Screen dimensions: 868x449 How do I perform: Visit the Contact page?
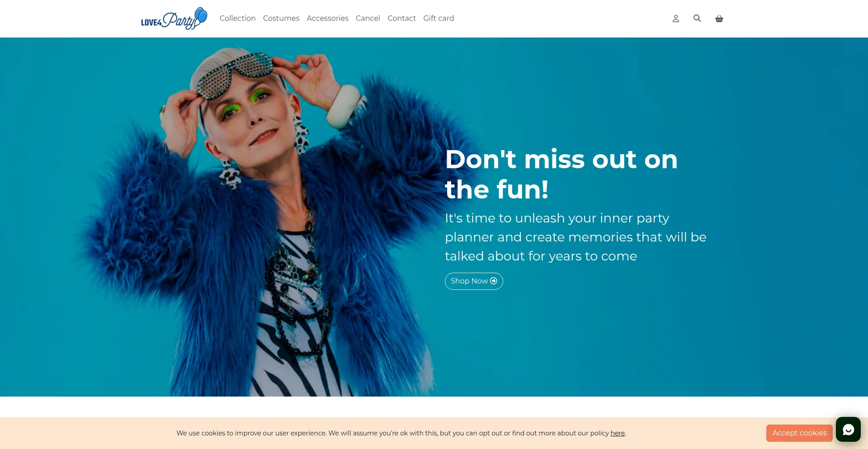coord(401,18)
